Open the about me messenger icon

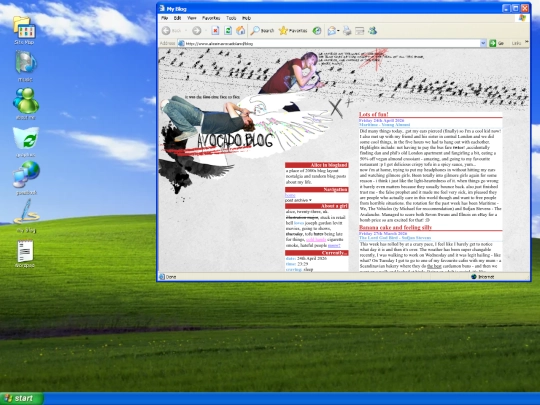[26, 103]
